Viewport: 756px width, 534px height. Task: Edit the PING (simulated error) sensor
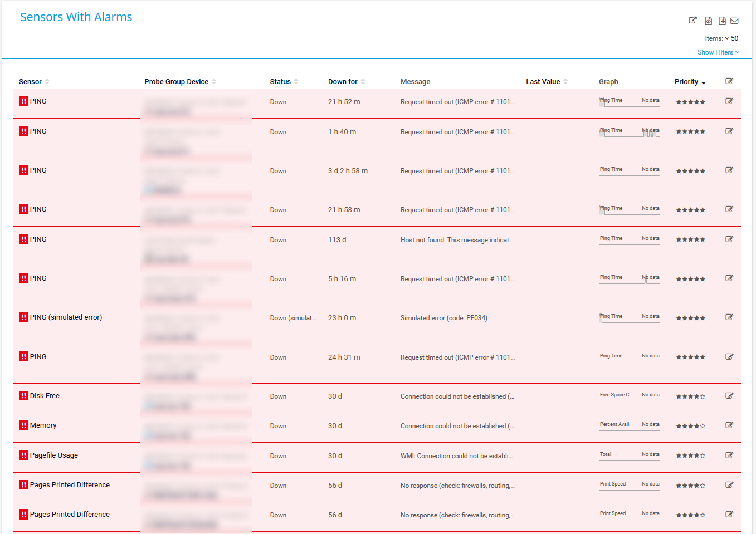pyautogui.click(x=729, y=317)
